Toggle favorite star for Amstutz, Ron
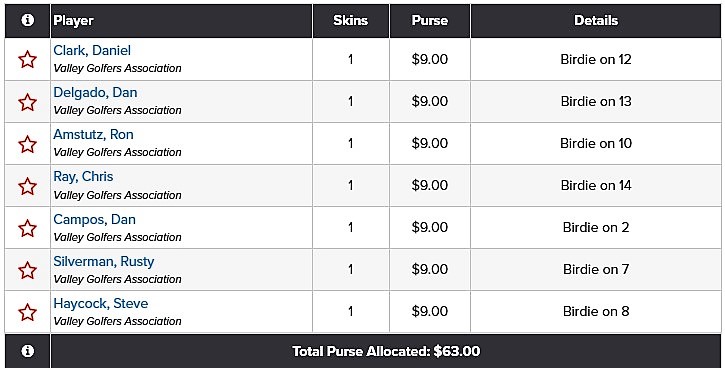725x368 pixels. click(27, 144)
